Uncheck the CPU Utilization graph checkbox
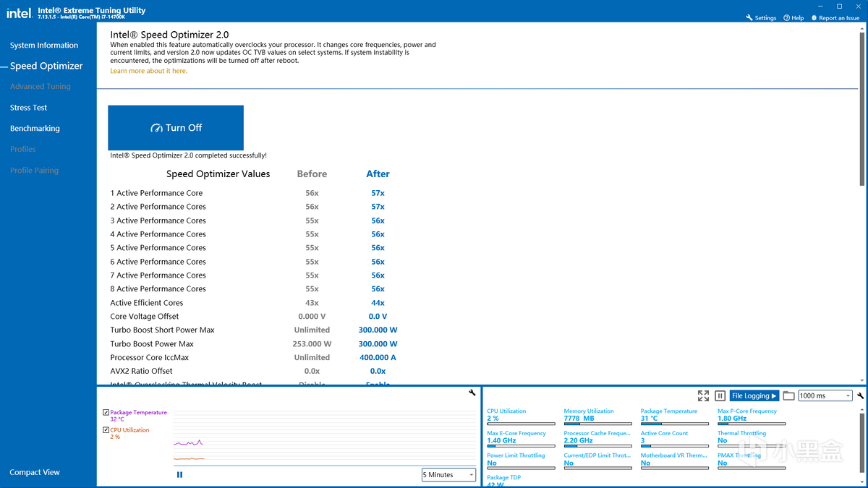This screenshot has width=868, height=488. [x=106, y=429]
